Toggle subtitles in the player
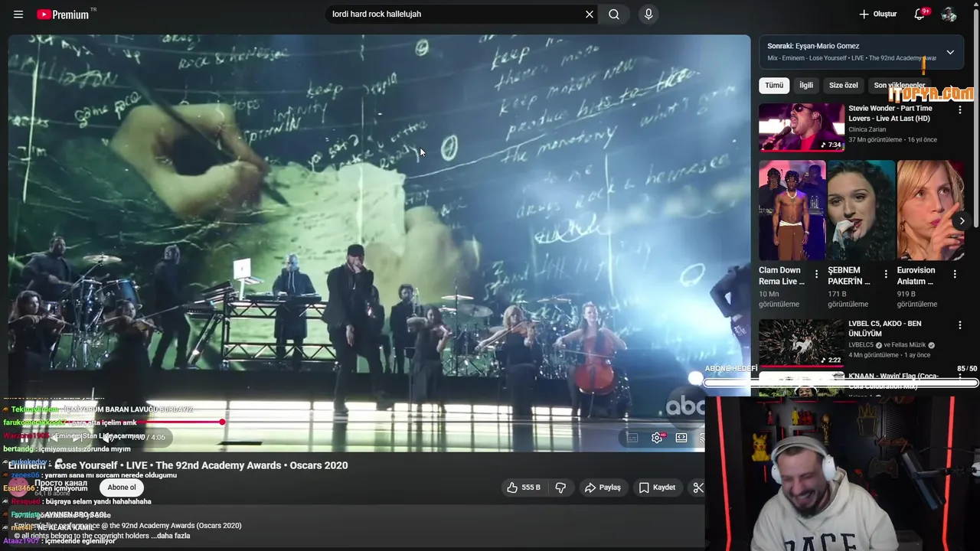Viewport: 980px width, 551px height. pos(632,438)
